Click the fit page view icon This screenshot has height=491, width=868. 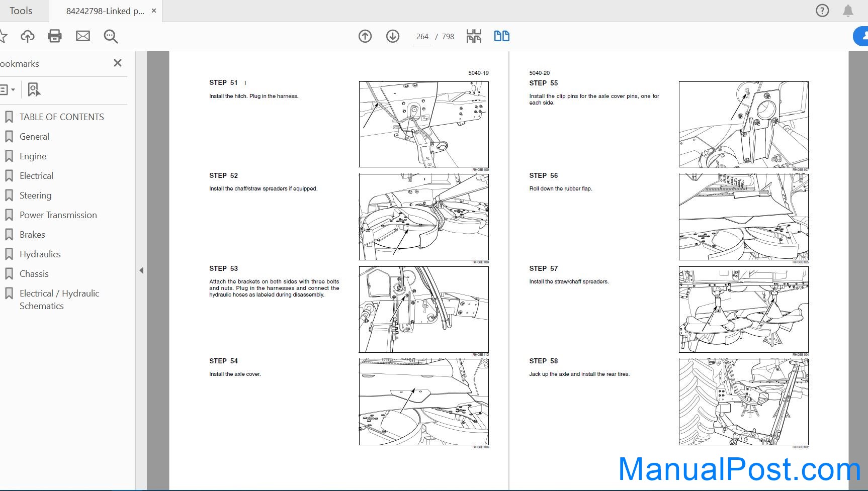(474, 36)
